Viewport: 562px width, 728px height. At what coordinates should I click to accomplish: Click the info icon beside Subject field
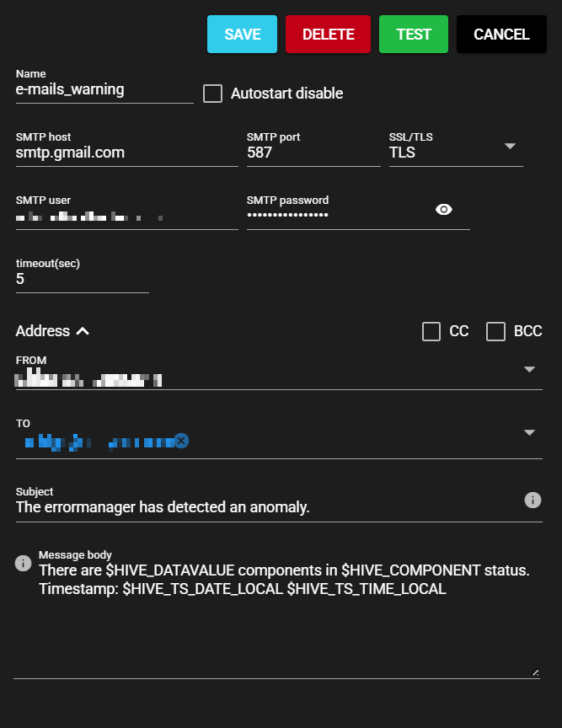[533, 500]
